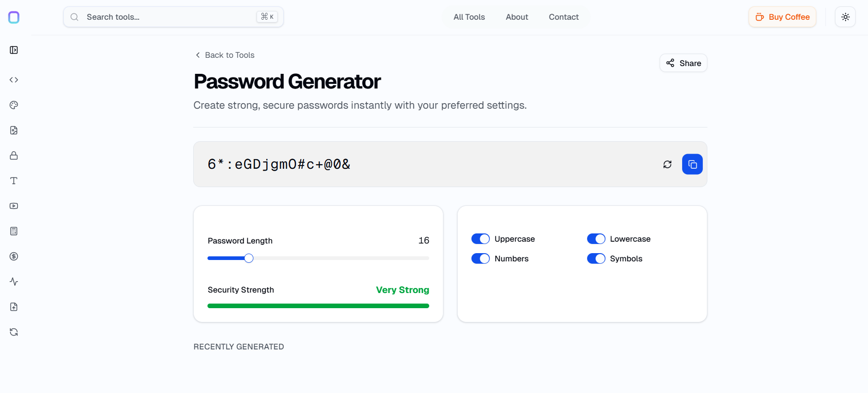Open the calculator tools icon
Image resolution: width=868 pixels, height=393 pixels.
[14, 231]
